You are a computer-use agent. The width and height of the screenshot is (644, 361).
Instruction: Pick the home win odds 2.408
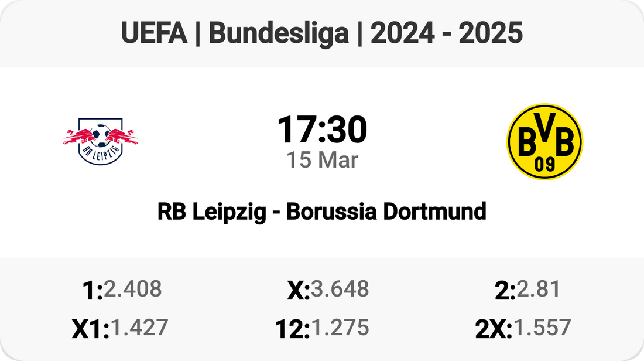(133, 289)
